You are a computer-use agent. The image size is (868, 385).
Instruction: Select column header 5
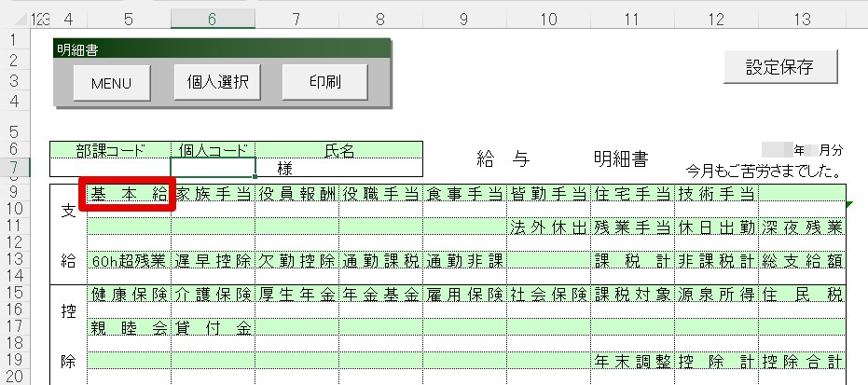click(x=129, y=20)
